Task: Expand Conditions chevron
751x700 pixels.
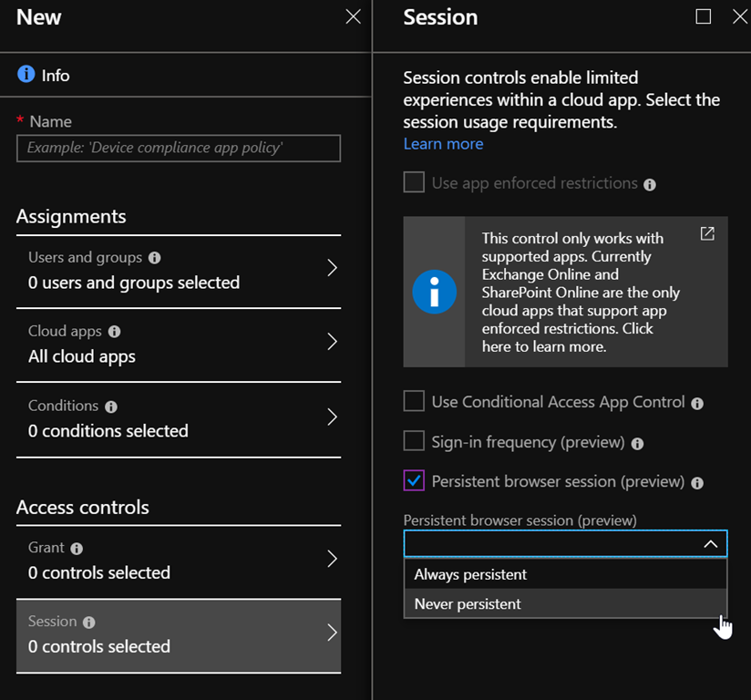Action: pyautogui.click(x=332, y=417)
